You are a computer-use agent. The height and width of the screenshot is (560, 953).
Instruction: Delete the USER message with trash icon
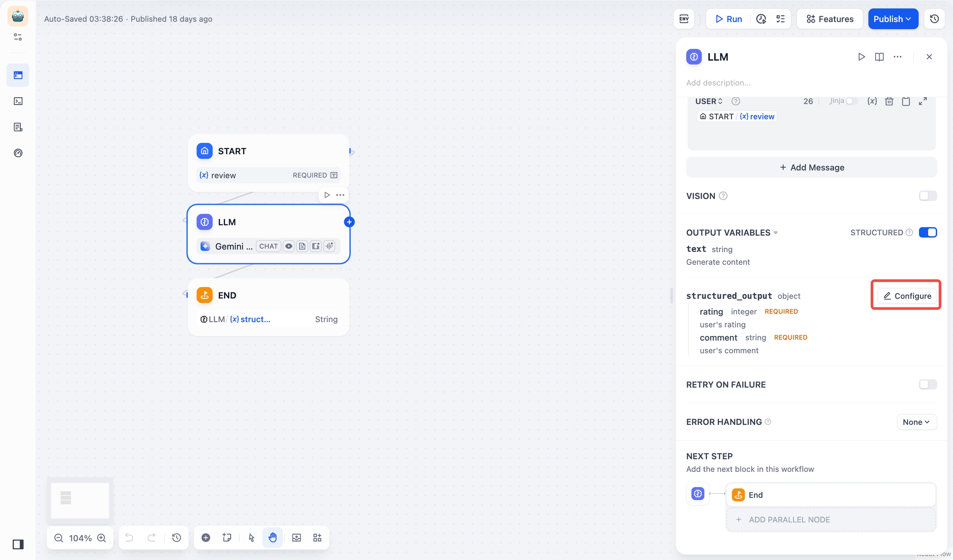point(889,101)
